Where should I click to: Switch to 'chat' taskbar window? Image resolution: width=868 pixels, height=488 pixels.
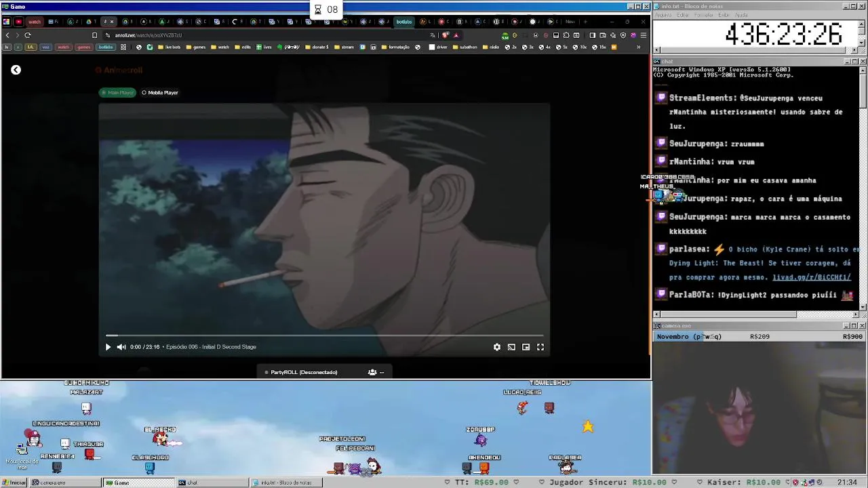coord(212,483)
